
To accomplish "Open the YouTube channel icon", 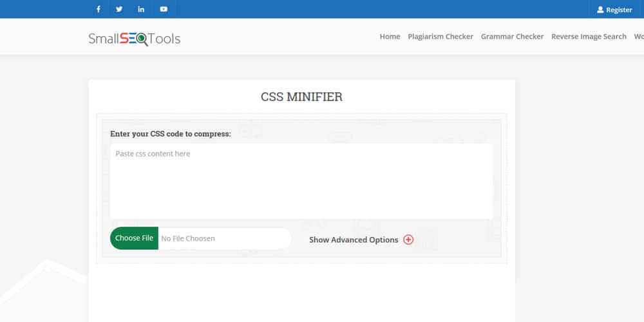I will (164, 9).
